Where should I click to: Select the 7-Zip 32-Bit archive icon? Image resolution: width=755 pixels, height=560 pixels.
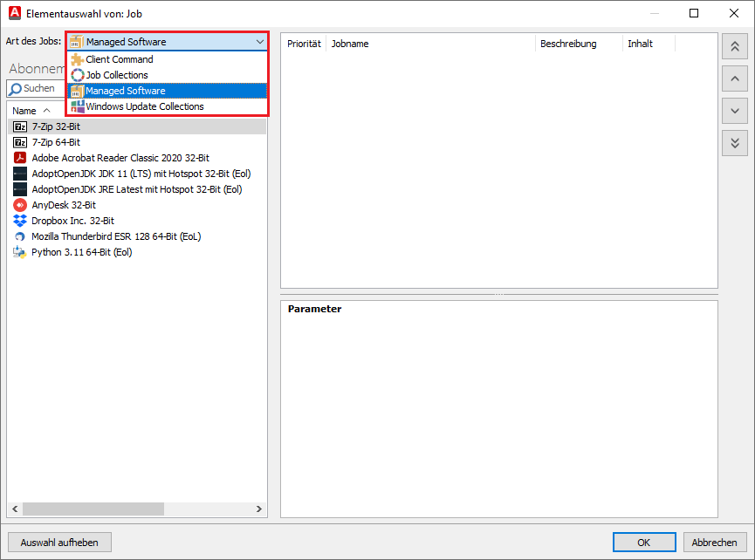pyautogui.click(x=19, y=126)
